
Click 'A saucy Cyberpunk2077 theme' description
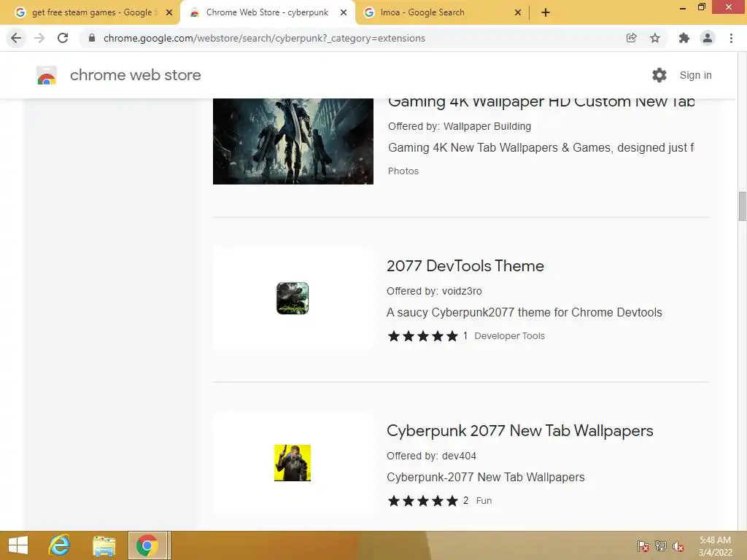click(x=524, y=312)
